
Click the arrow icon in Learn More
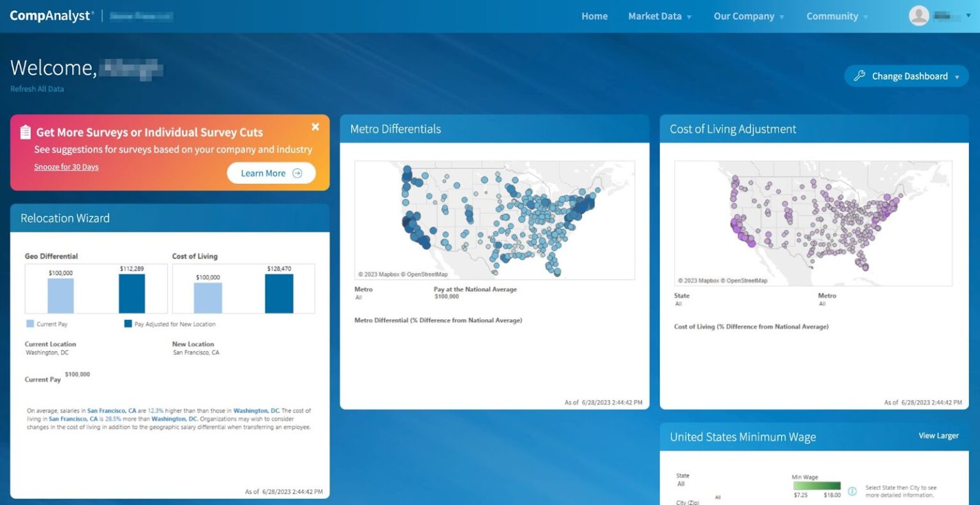click(297, 173)
